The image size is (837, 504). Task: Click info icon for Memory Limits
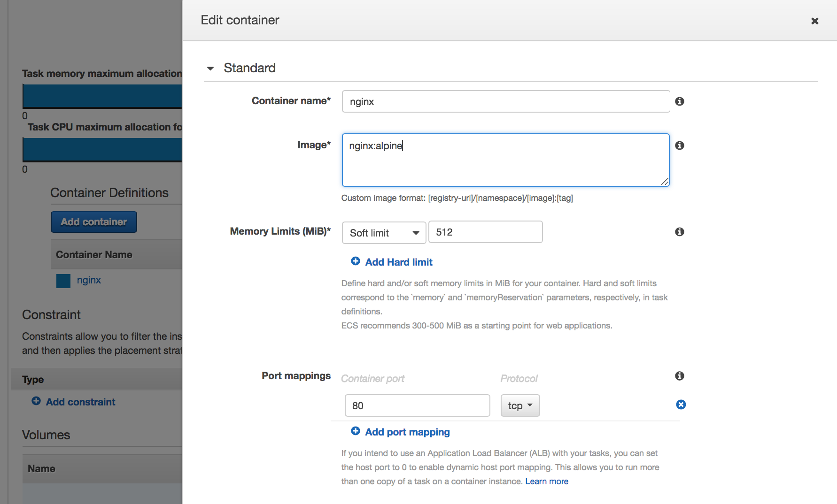(679, 232)
